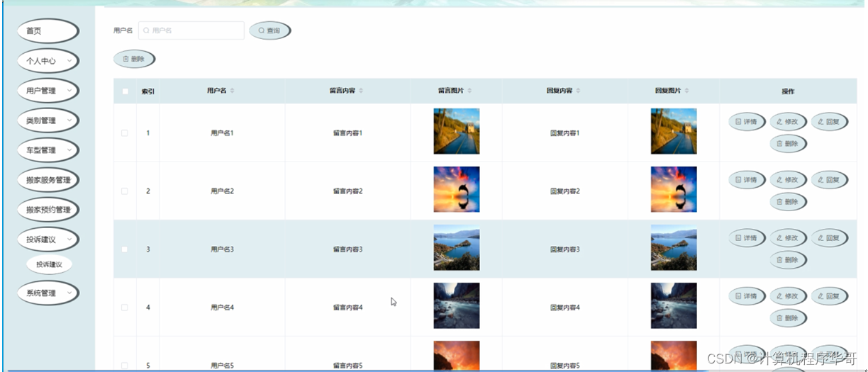868x372 pixels.
Task: Expand the 用户管理 menu
Action: pos(48,91)
